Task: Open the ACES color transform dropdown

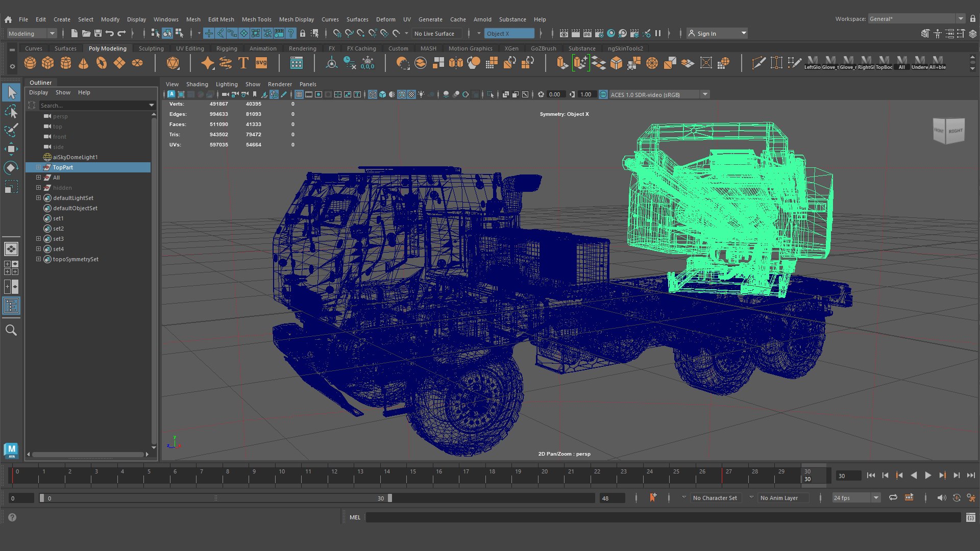Action: (x=658, y=94)
